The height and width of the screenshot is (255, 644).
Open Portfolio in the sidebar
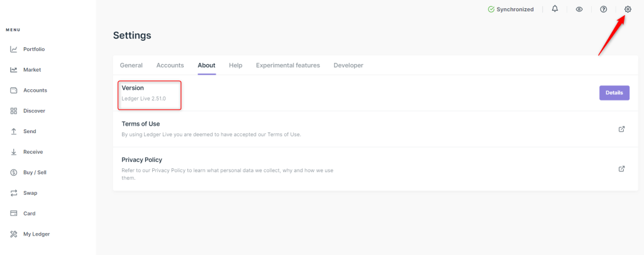coord(33,49)
